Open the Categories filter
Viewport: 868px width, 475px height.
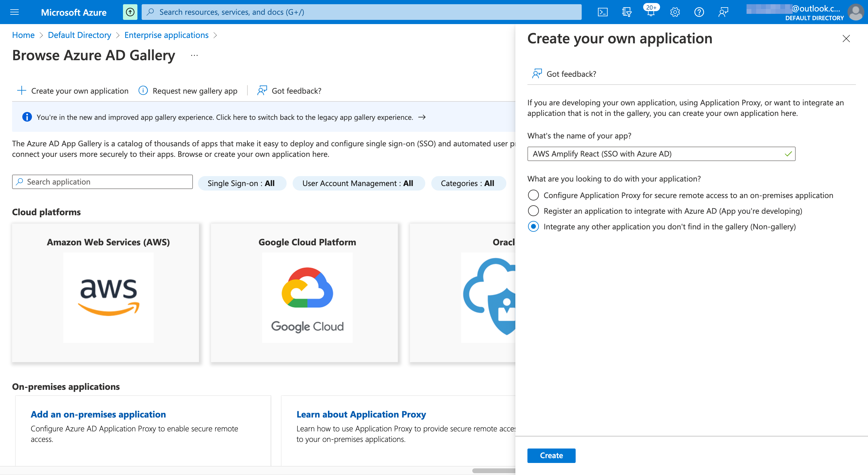(x=468, y=183)
